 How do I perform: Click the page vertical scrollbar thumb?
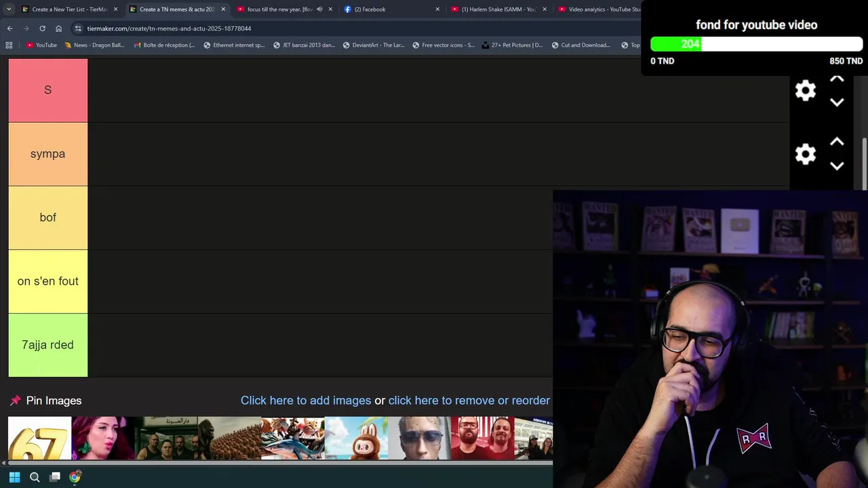coord(864,164)
